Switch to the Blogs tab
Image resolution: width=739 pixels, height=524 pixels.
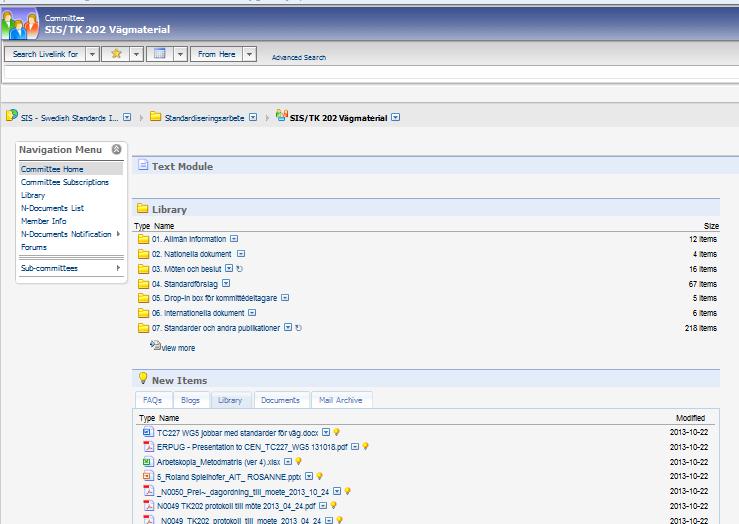(x=190, y=400)
